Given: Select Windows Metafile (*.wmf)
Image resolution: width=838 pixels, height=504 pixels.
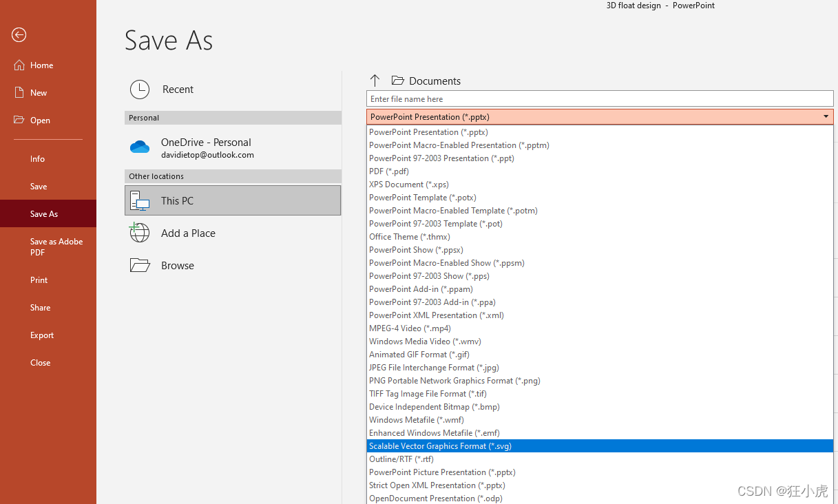Looking at the screenshot, I should pos(600,419).
